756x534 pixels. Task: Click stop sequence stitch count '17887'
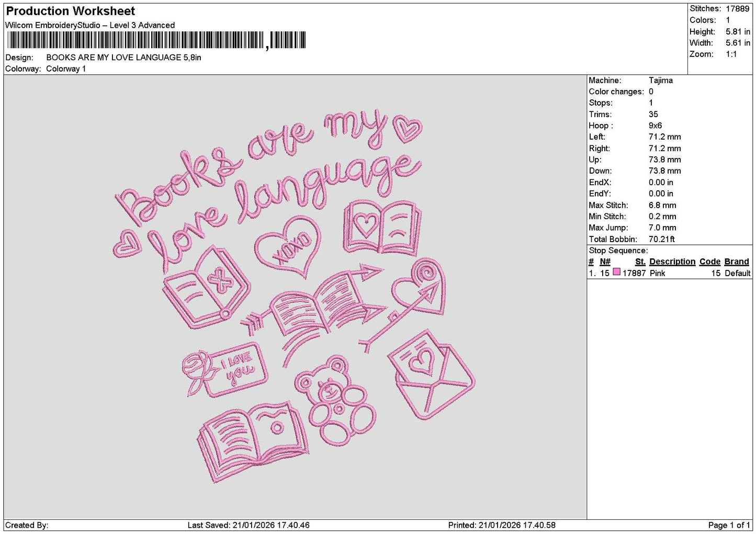click(634, 274)
